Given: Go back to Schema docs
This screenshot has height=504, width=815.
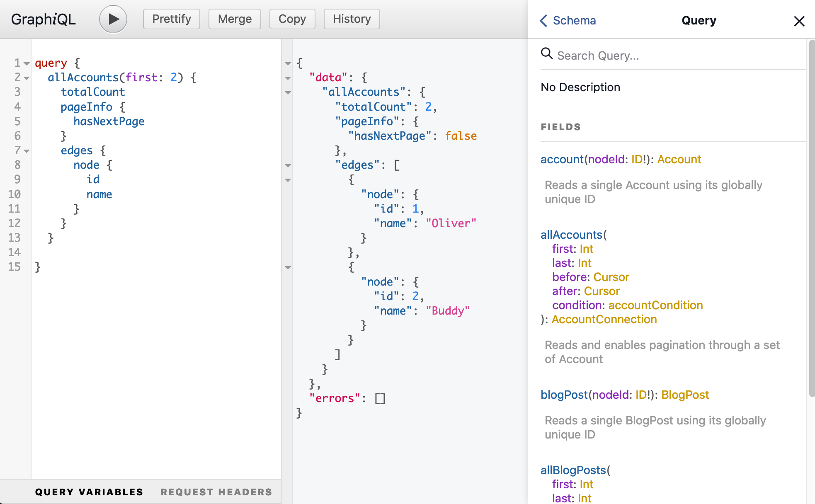Looking at the screenshot, I should 568,20.
